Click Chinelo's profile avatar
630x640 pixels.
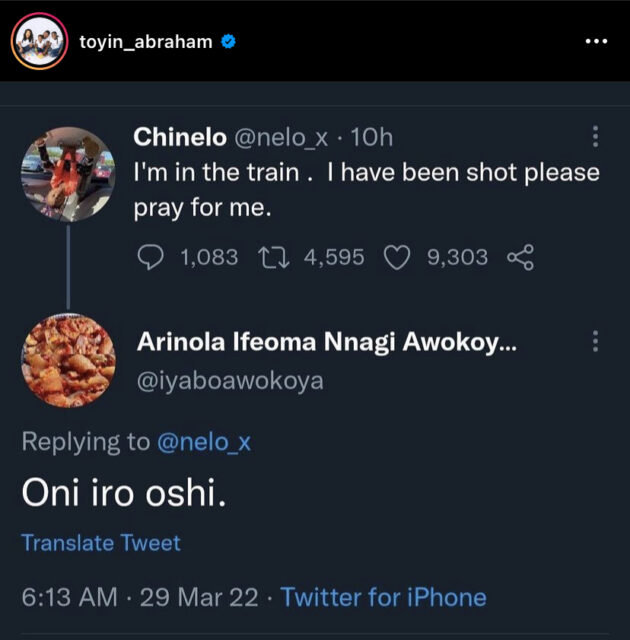[68, 173]
